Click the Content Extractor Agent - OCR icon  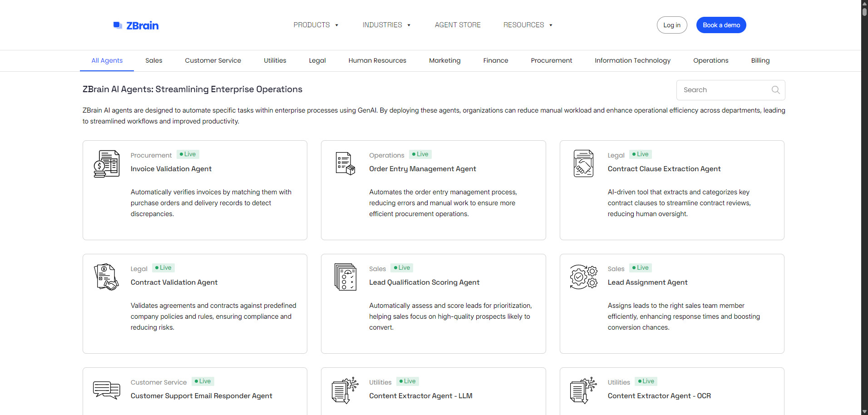point(583,390)
